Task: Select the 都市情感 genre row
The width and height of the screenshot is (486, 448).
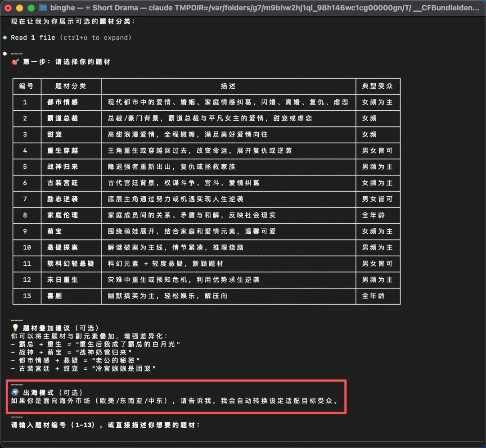Action: [x=207, y=102]
